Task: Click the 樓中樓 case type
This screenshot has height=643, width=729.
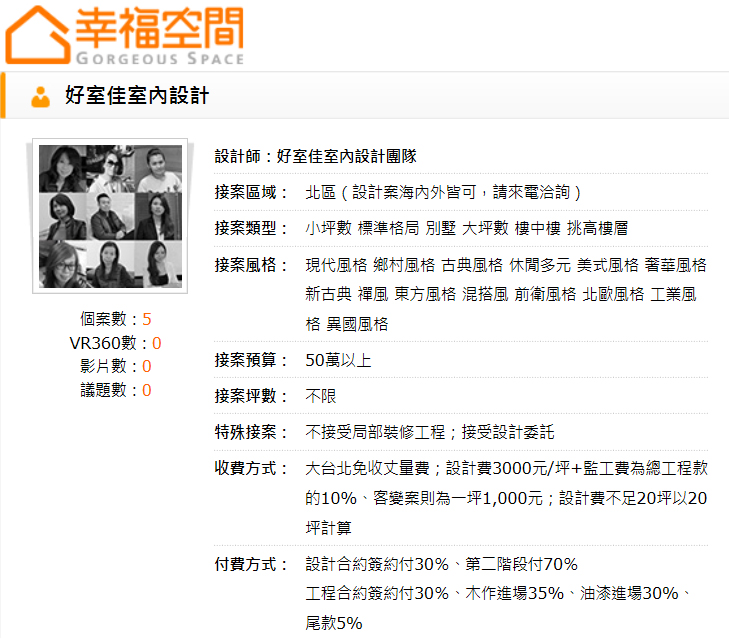Action: tap(537, 228)
